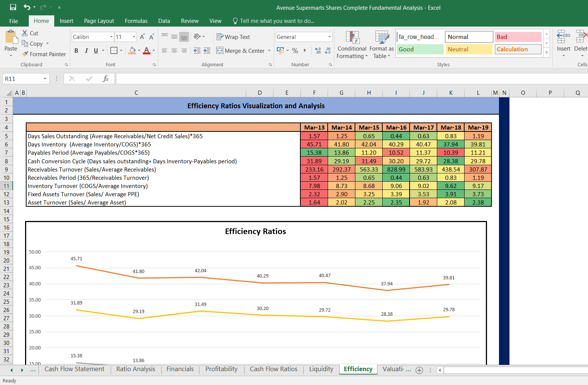Open Cash Flow Statement sheet
The image size is (588, 385).
pyautogui.click(x=74, y=369)
